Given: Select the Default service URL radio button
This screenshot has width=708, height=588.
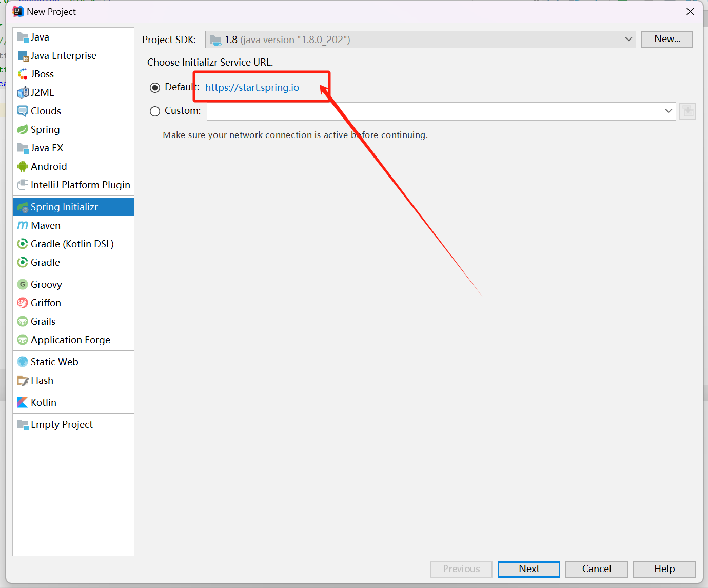Looking at the screenshot, I should coord(155,88).
